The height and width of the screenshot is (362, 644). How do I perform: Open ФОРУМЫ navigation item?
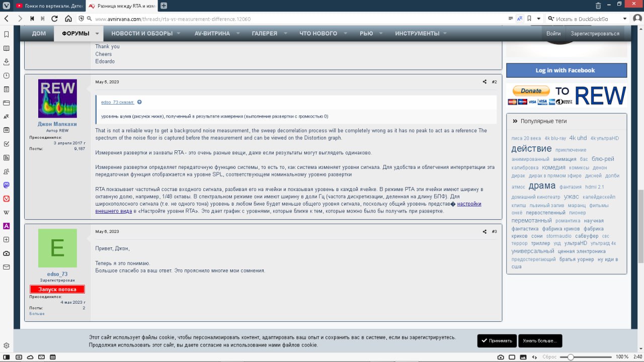[75, 34]
